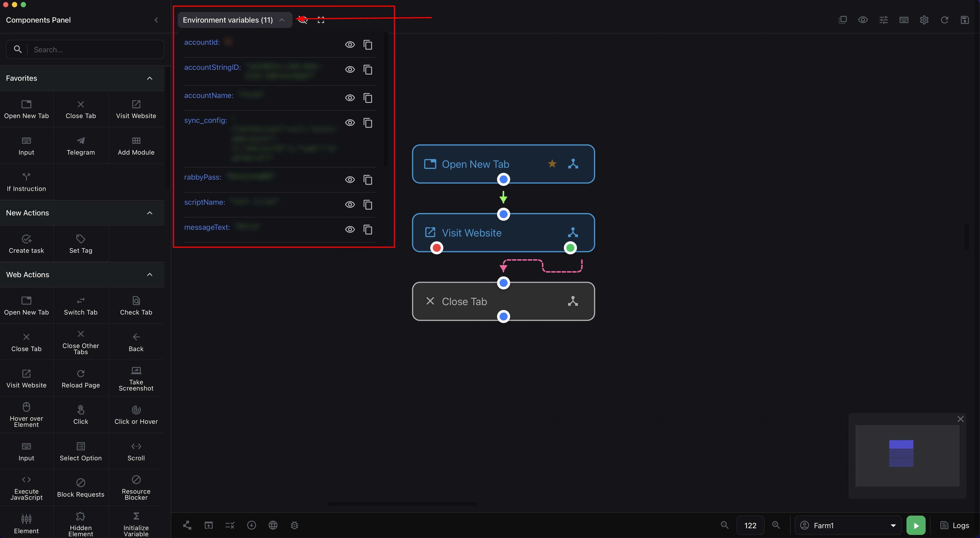Unhide the sync_config value
The image size is (980, 538).
coord(350,123)
